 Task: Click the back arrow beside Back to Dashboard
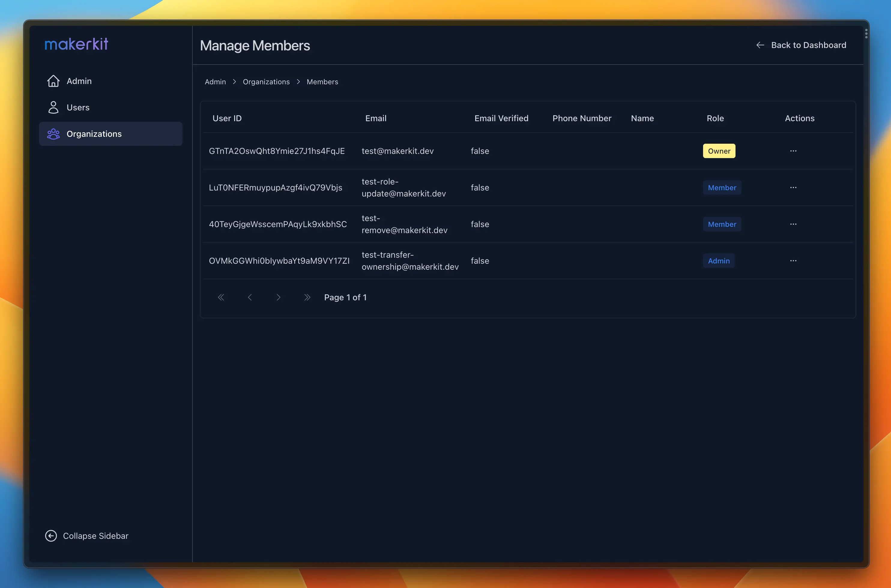pyautogui.click(x=760, y=45)
